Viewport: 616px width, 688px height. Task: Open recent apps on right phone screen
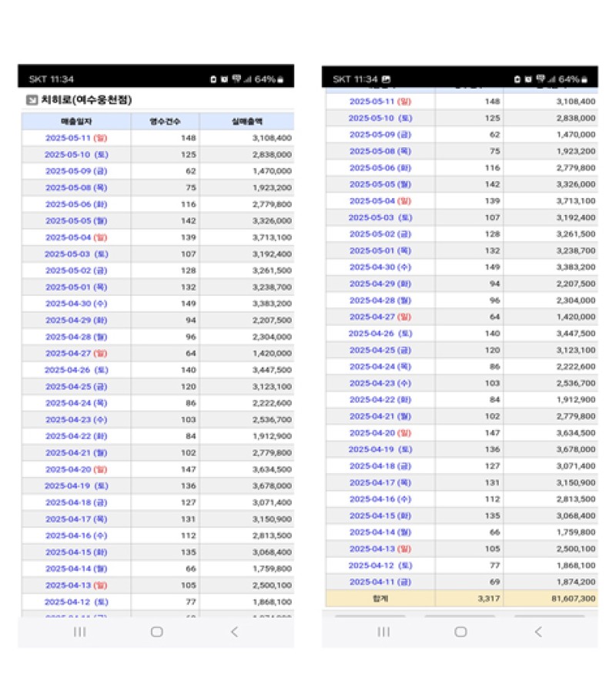point(383,632)
